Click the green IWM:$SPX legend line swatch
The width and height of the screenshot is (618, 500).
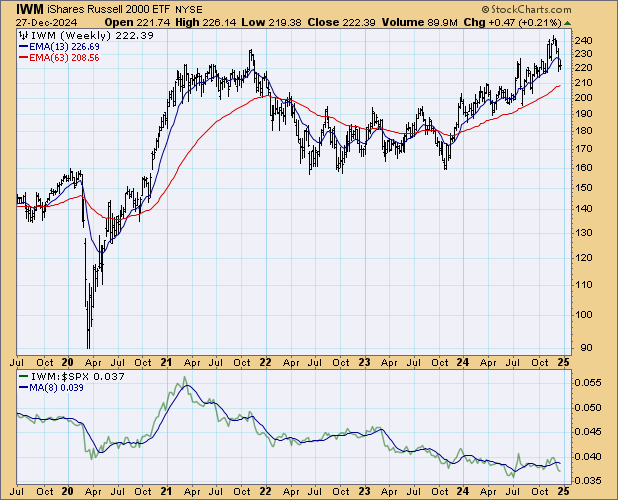pyautogui.click(x=23, y=377)
